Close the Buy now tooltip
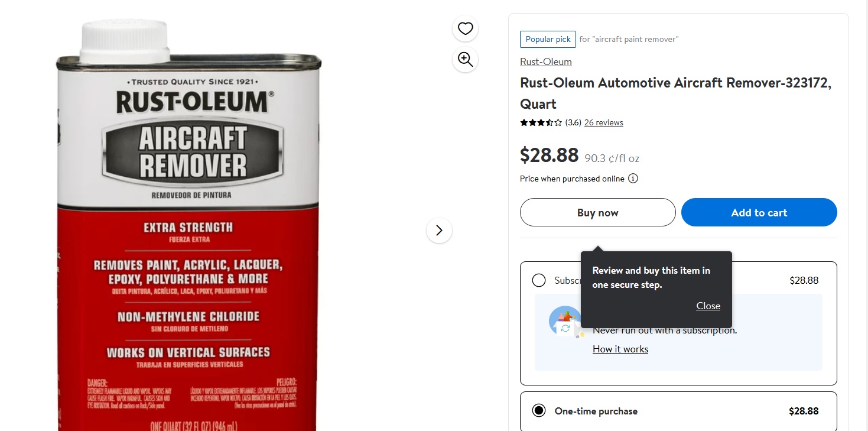The height and width of the screenshot is (431, 868). [x=708, y=306]
